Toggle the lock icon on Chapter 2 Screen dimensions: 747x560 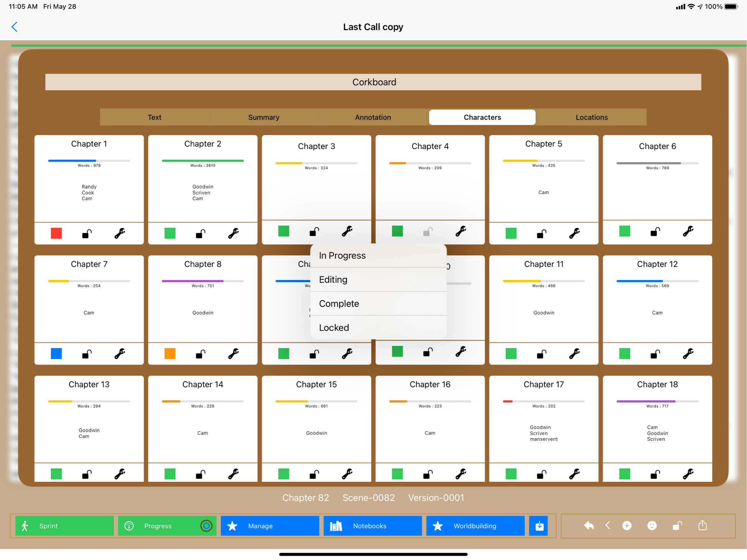tap(201, 234)
